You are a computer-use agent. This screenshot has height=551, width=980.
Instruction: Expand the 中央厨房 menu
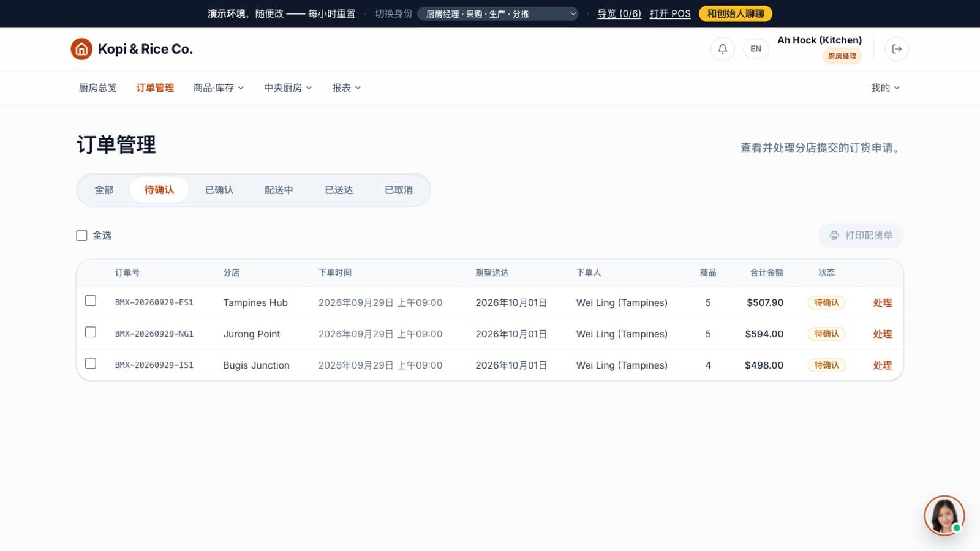(x=288, y=88)
